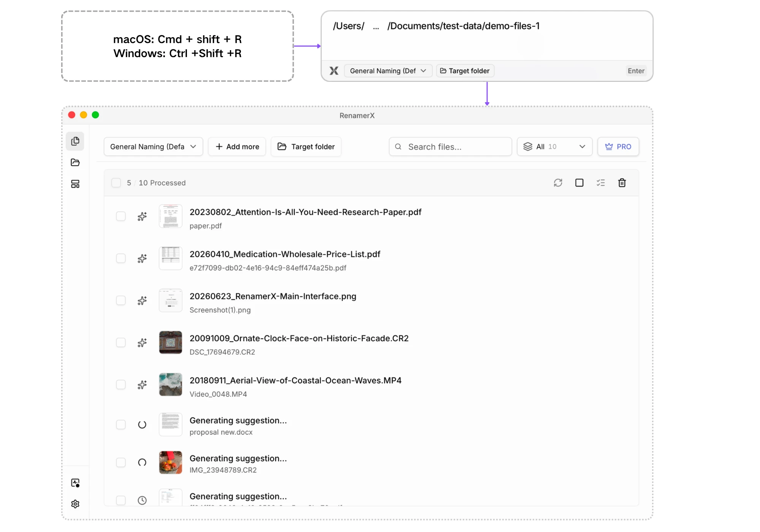
Task: Open the folder view in sidebar
Action: (75, 163)
